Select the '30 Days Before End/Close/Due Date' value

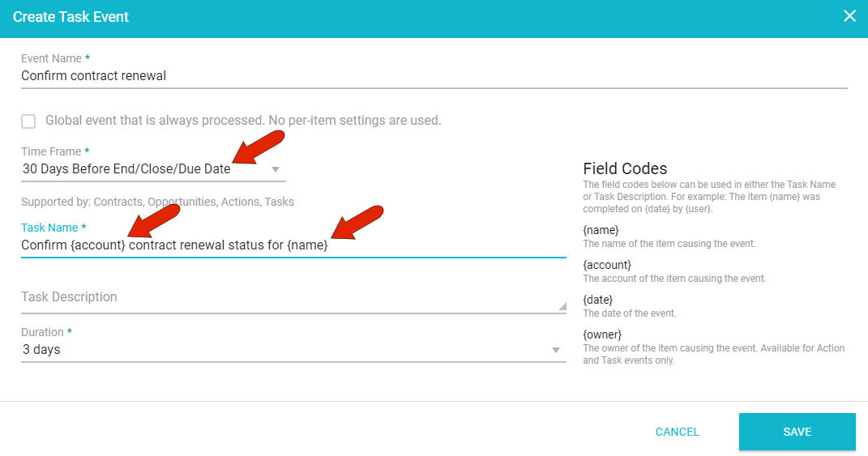tap(126, 169)
